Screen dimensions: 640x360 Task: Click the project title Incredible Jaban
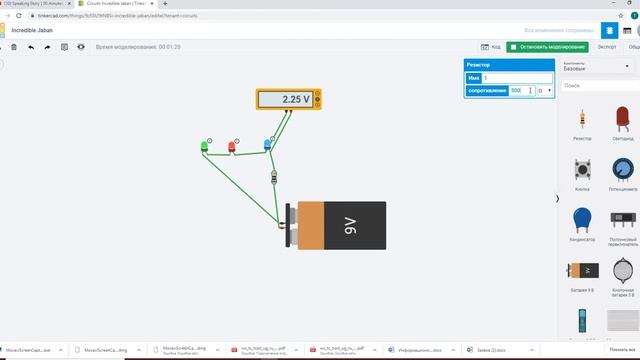point(32,31)
